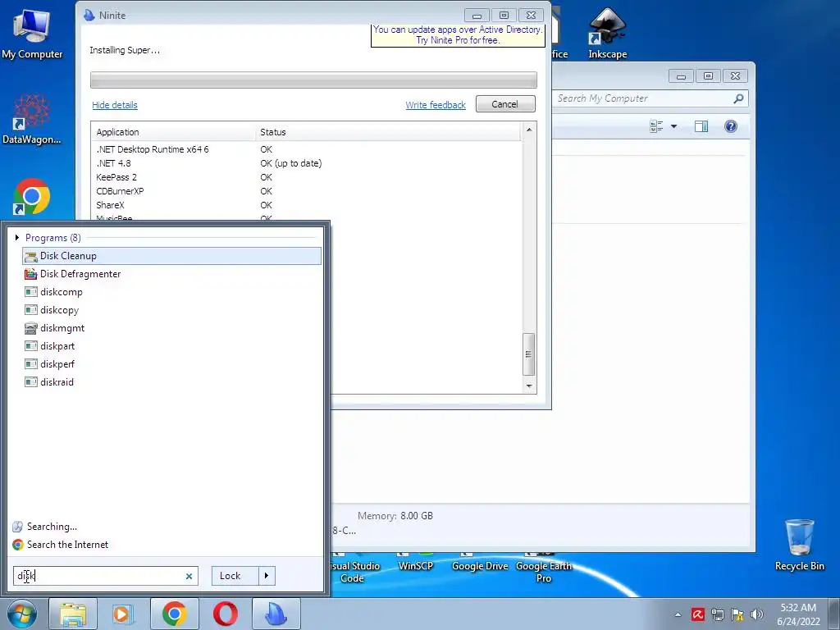Open the view options dropdown arrow

[674, 126]
